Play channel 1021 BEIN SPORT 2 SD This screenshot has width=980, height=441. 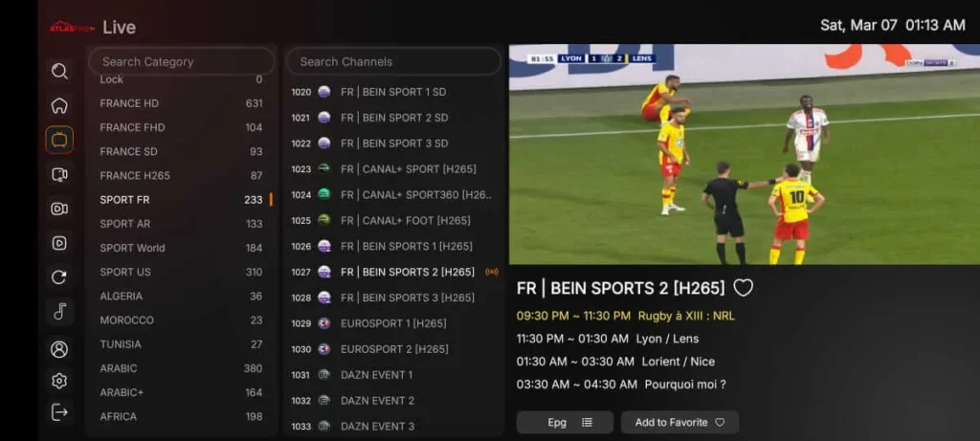393,118
